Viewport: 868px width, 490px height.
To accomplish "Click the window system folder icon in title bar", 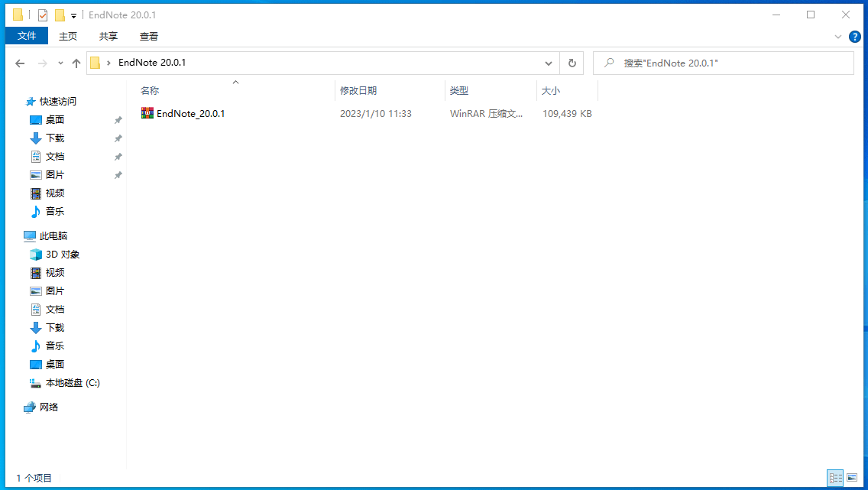I will tap(18, 15).
